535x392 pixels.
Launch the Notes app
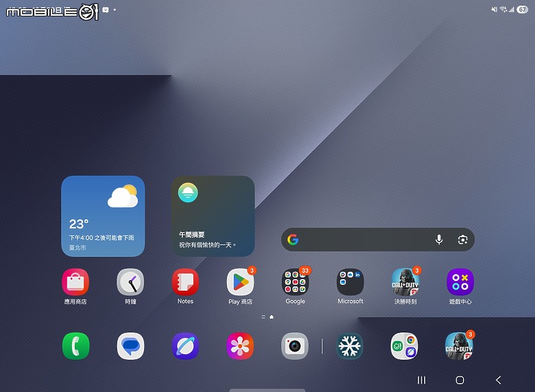point(185,282)
